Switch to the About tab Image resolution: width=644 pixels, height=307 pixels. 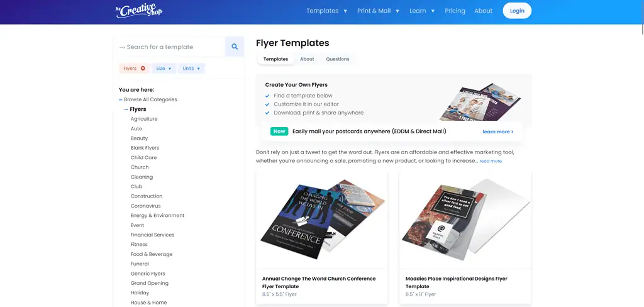(307, 59)
